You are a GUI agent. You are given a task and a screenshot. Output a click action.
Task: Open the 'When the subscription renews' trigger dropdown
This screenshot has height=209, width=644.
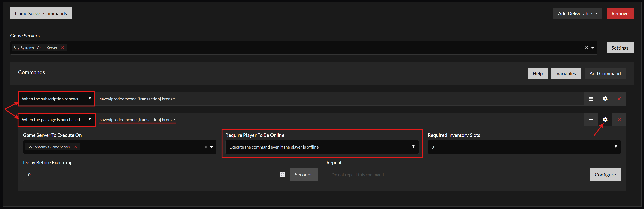point(56,99)
